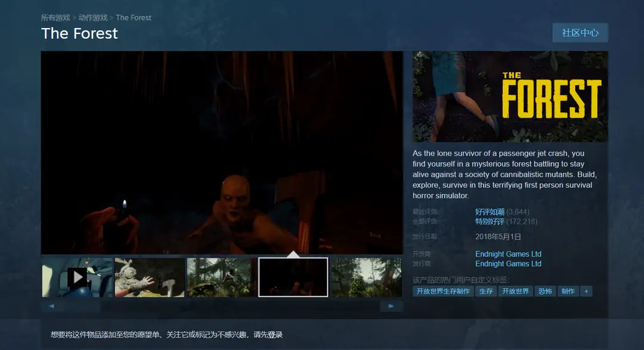Open 特别好评 all reviews link
This screenshot has height=350, width=644.
[490, 222]
